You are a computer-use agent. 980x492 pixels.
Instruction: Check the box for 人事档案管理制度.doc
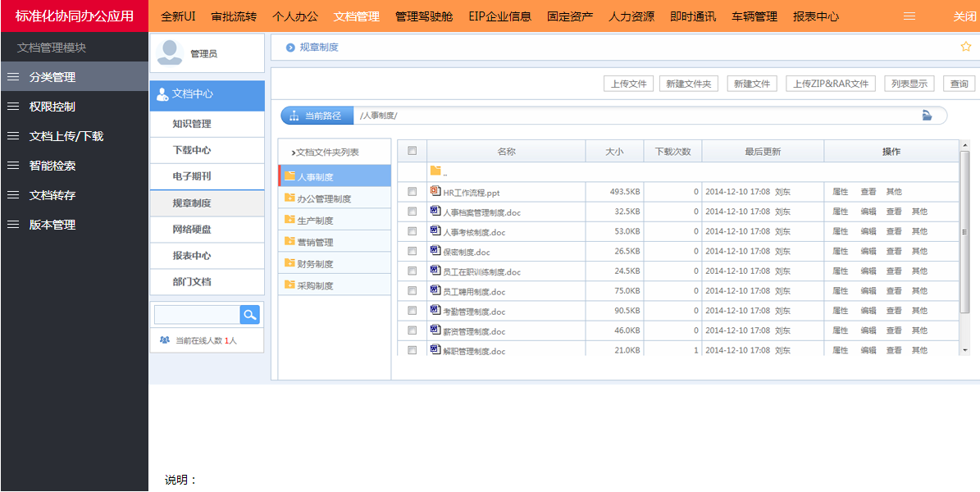(412, 212)
